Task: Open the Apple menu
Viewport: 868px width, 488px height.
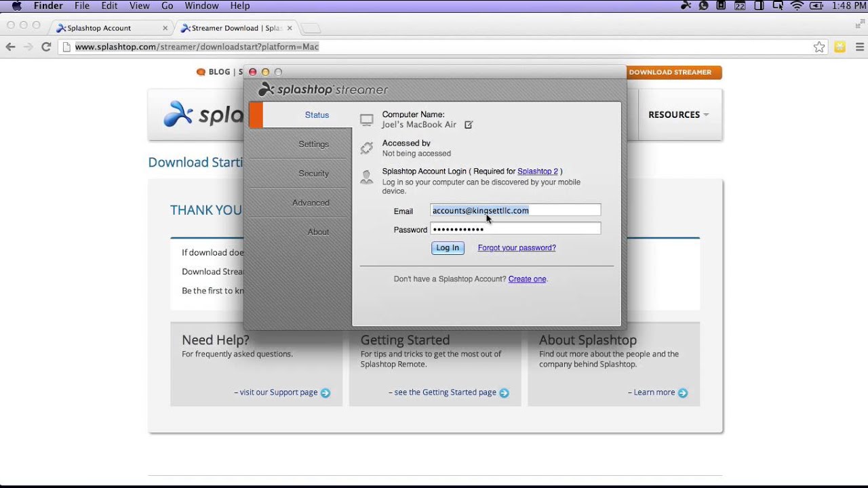Action: click(16, 5)
